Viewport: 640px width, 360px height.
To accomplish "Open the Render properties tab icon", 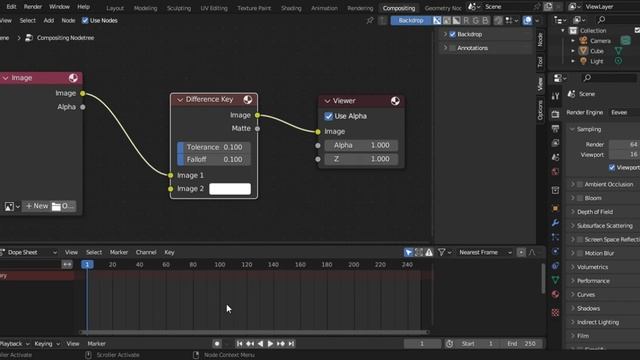I will tap(555, 115).
